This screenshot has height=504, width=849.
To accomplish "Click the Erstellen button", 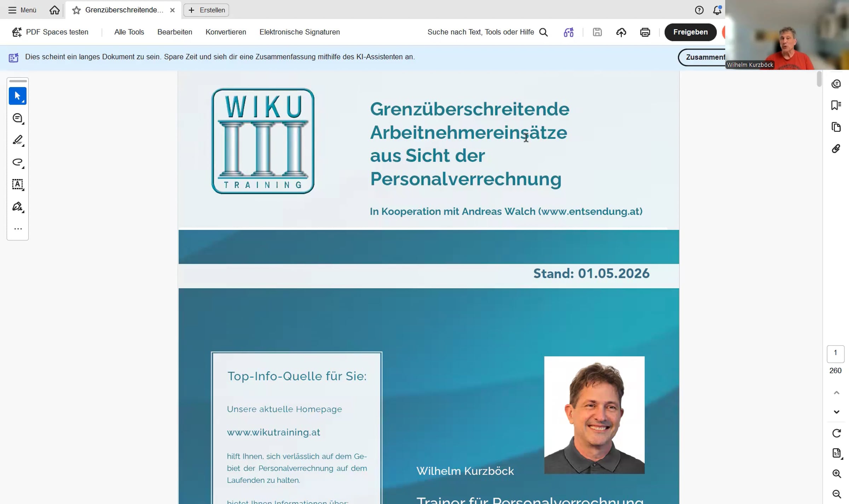I will click(207, 10).
